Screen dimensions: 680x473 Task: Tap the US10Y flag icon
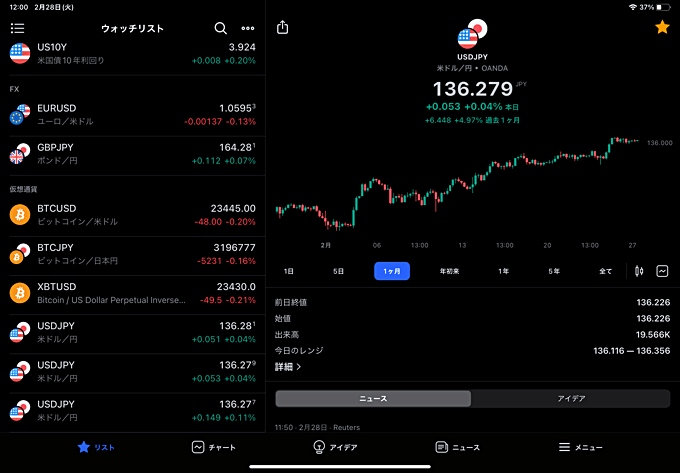click(20, 53)
